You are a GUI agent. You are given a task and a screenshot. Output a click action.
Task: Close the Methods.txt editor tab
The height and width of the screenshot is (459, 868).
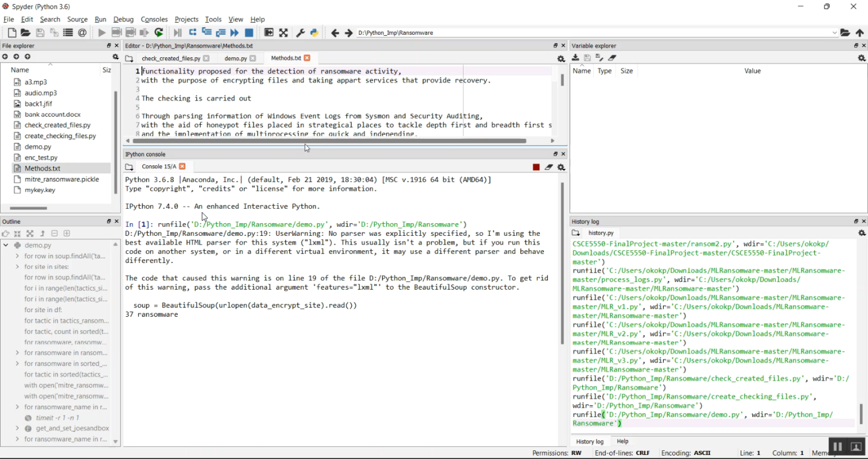[x=307, y=58]
